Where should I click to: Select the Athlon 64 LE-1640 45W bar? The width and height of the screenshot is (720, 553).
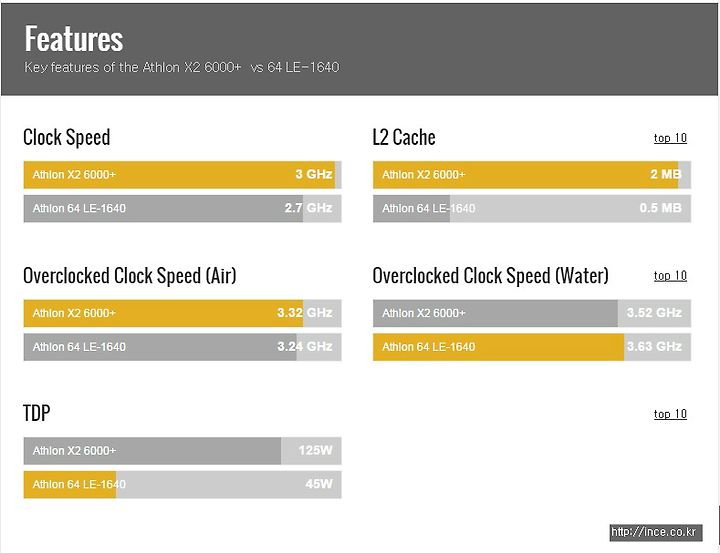(x=182, y=485)
